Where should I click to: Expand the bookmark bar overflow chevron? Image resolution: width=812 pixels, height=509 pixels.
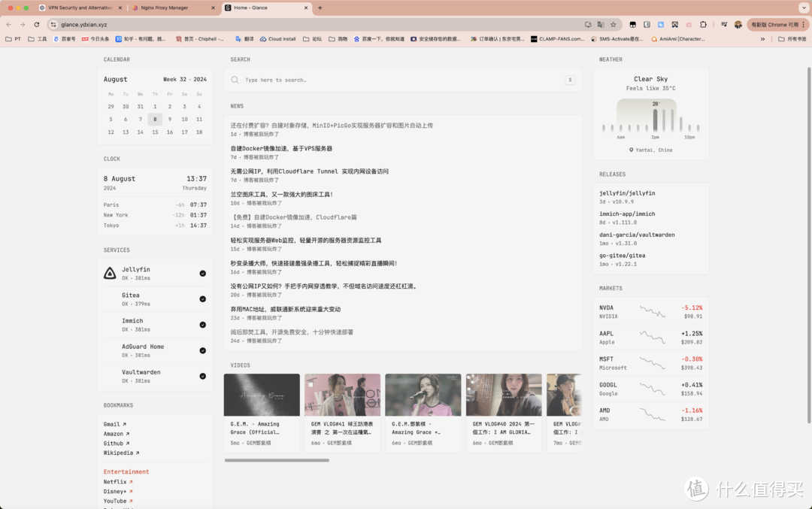pyautogui.click(x=762, y=39)
